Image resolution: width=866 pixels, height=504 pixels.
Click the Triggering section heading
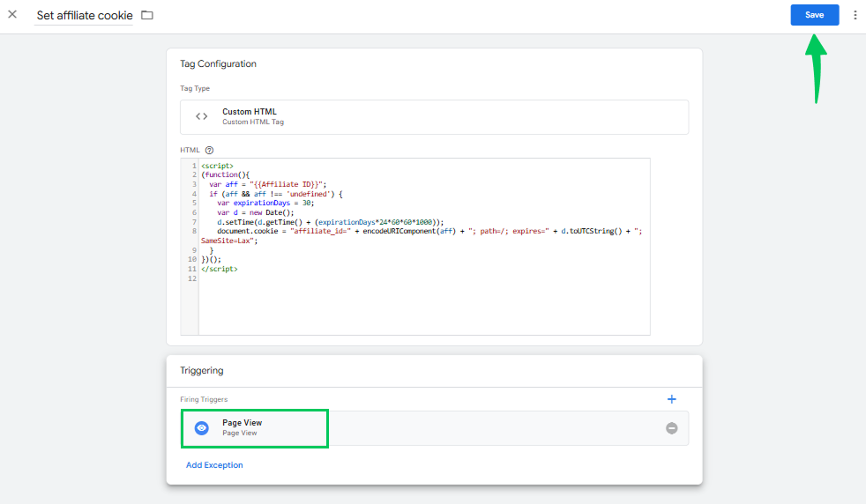point(201,371)
